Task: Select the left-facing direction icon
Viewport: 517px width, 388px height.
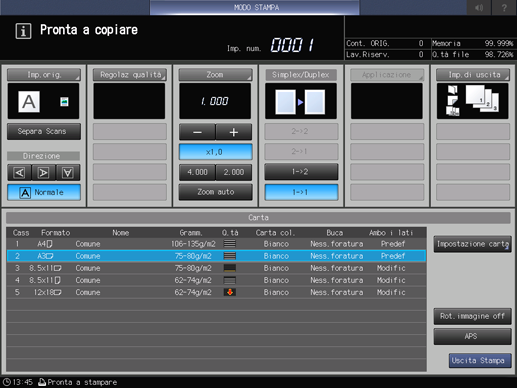Action: 19,173
